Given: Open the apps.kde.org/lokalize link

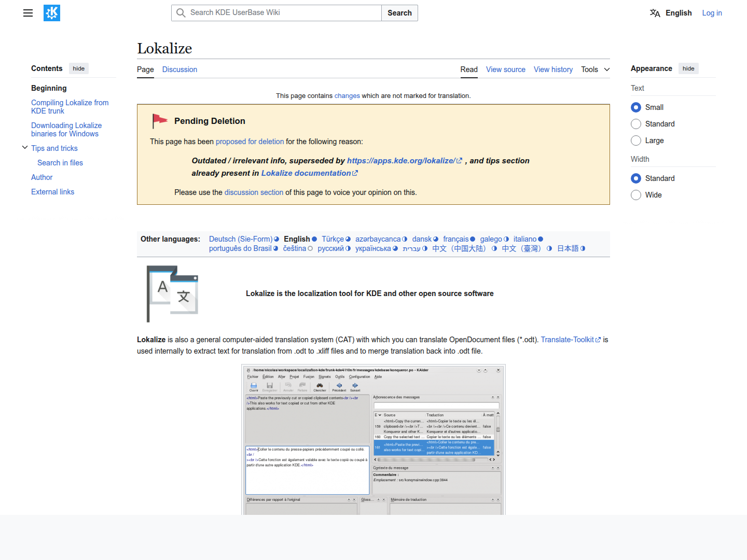Looking at the screenshot, I should (404, 161).
